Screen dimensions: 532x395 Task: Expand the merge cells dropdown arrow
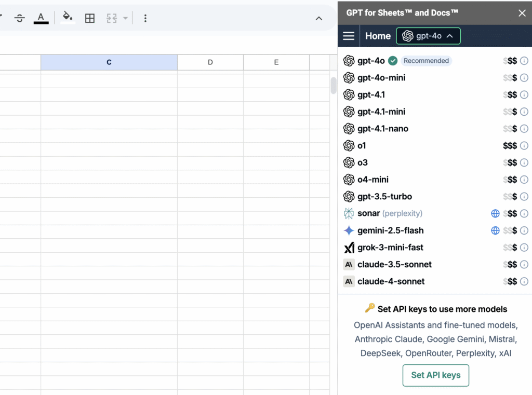[x=125, y=18]
